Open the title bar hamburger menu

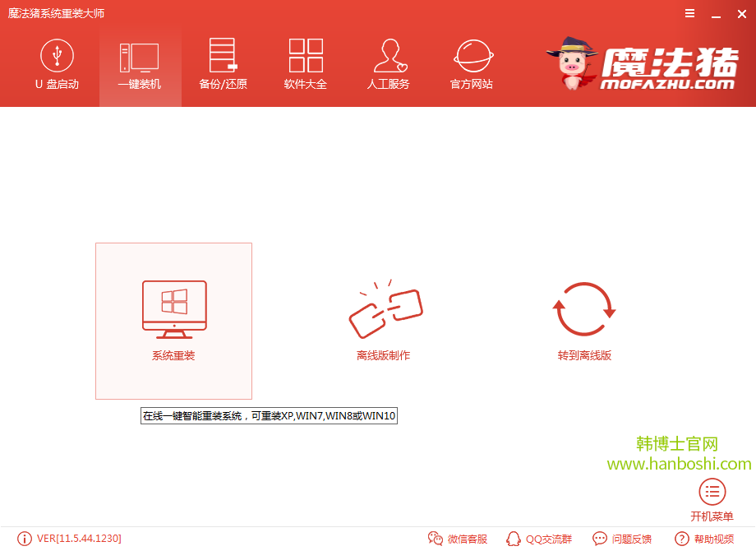pyautogui.click(x=689, y=13)
